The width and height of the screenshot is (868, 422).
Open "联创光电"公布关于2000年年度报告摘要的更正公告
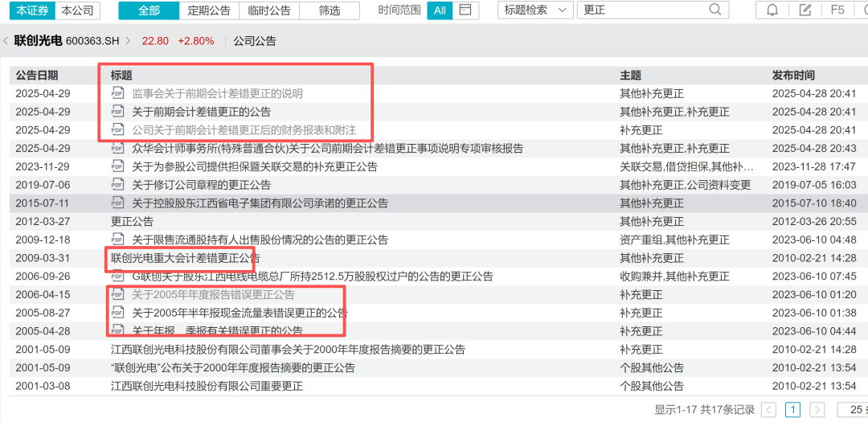232,367
